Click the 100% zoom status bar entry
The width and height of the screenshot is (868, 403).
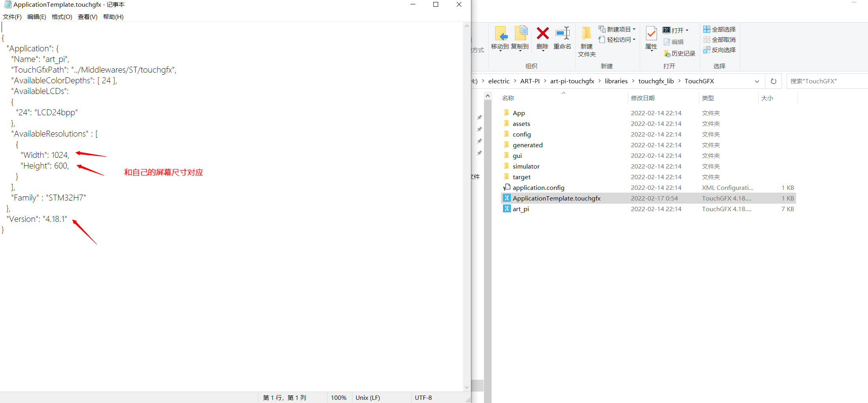pyautogui.click(x=339, y=397)
